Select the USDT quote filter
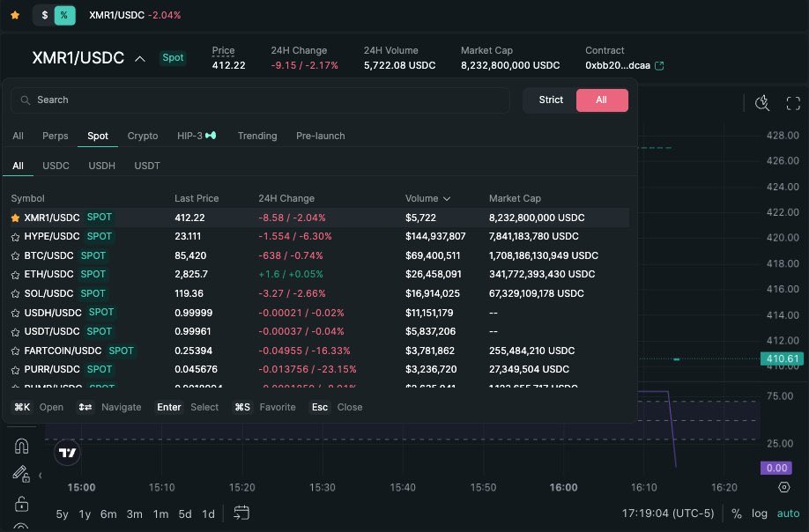Screen dimensions: 809x532 tap(147, 166)
